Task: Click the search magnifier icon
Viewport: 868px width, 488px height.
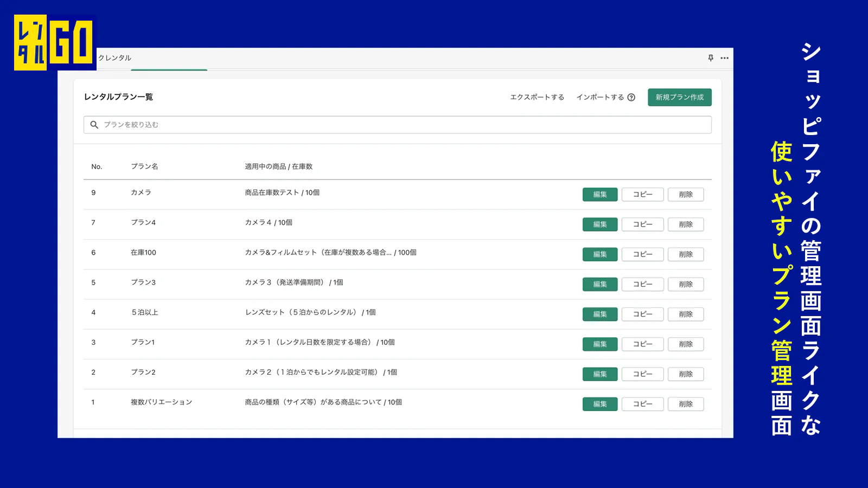Action: [94, 125]
